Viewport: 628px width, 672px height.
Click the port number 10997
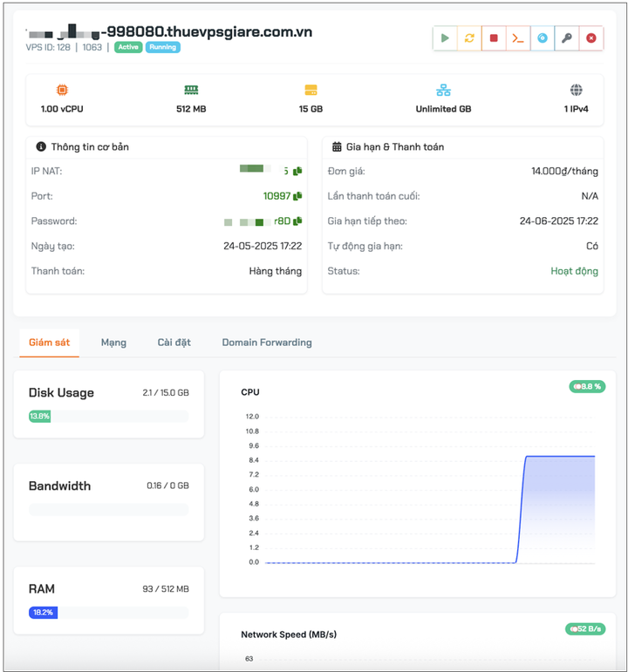coord(276,196)
